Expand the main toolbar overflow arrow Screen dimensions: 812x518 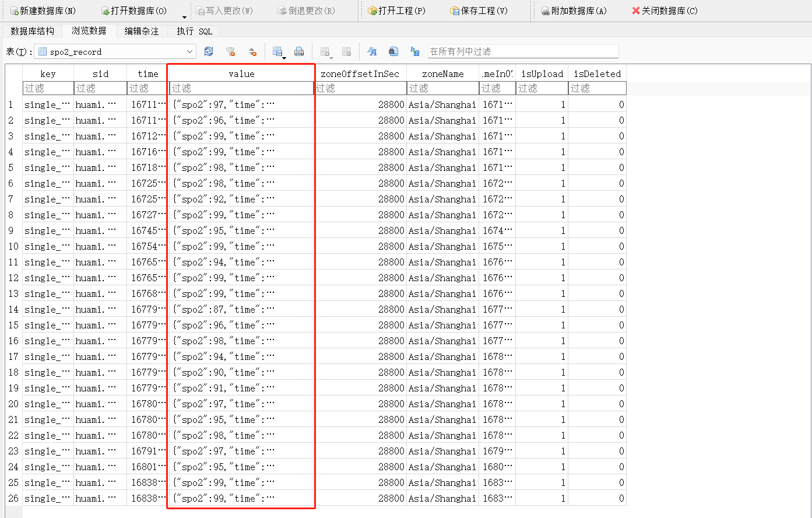point(184,17)
